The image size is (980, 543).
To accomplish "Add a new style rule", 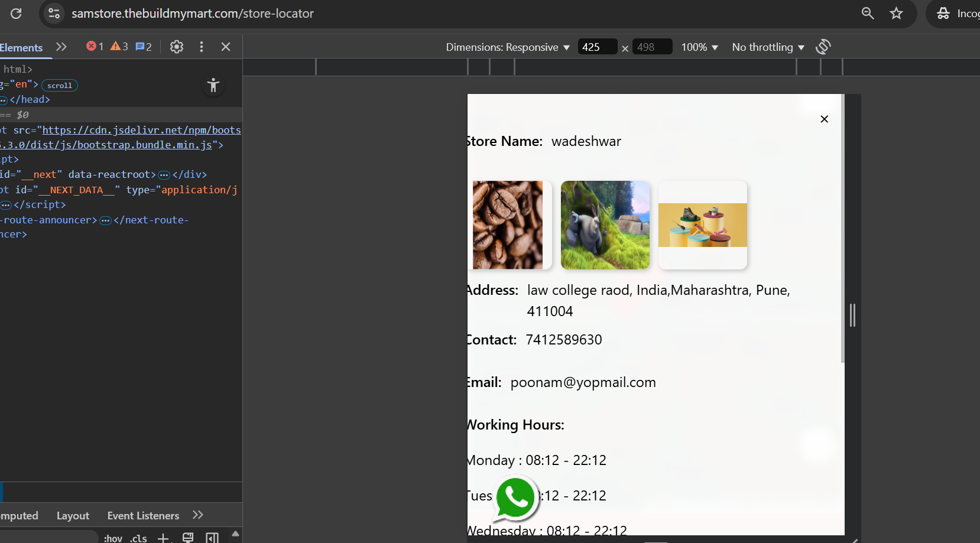I will point(163,538).
